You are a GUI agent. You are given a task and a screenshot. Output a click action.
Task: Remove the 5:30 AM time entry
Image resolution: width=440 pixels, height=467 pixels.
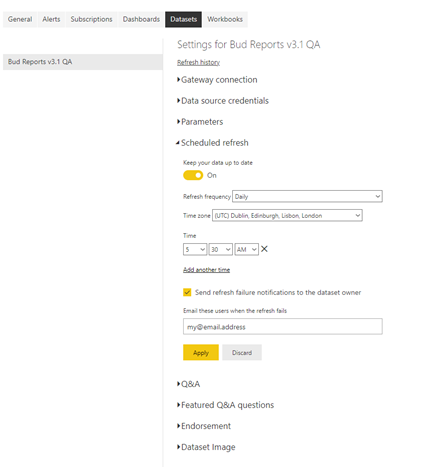[x=264, y=249]
